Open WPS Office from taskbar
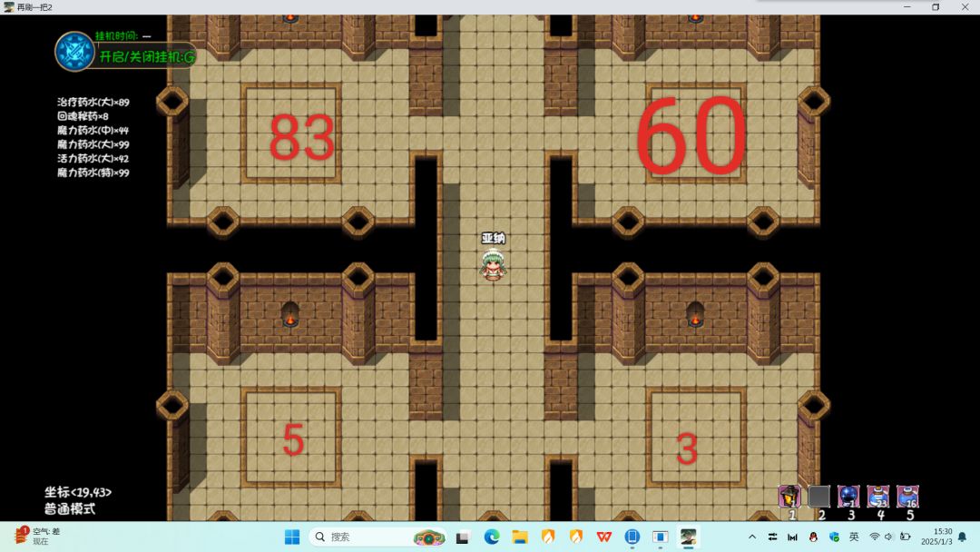The height and width of the screenshot is (552, 980). (x=603, y=537)
